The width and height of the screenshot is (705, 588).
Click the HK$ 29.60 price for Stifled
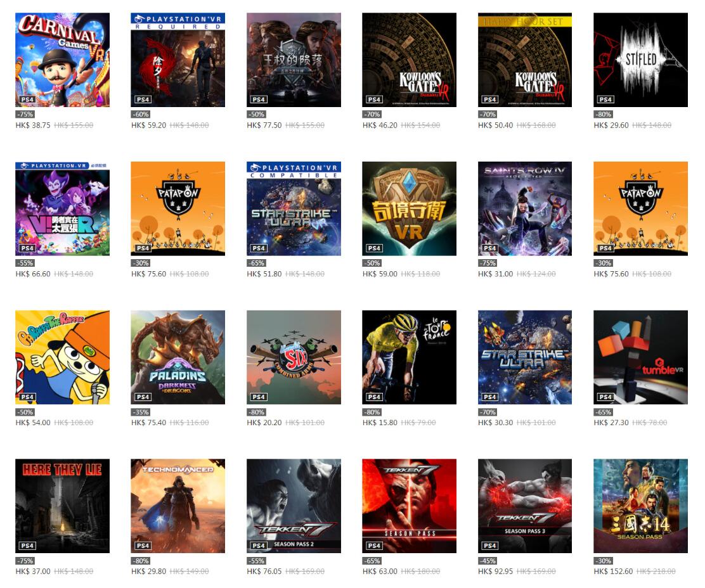click(611, 125)
